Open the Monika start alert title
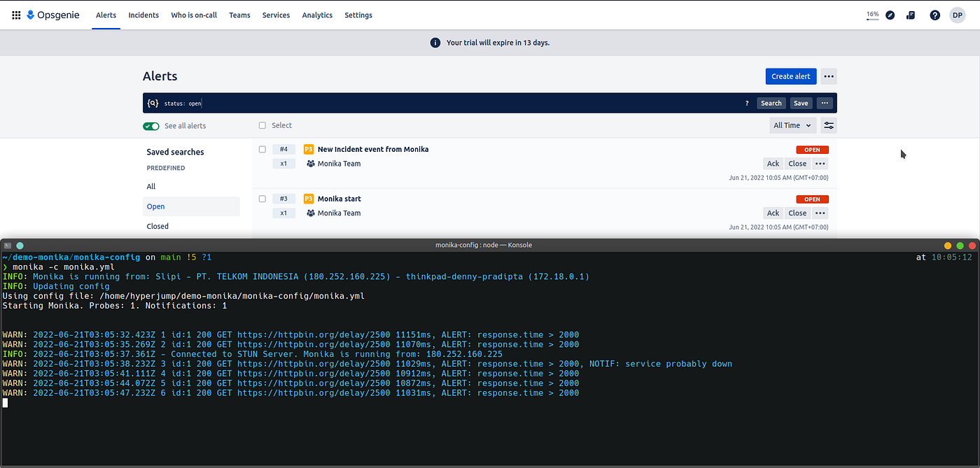Image resolution: width=980 pixels, height=468 pixels. 339,199
